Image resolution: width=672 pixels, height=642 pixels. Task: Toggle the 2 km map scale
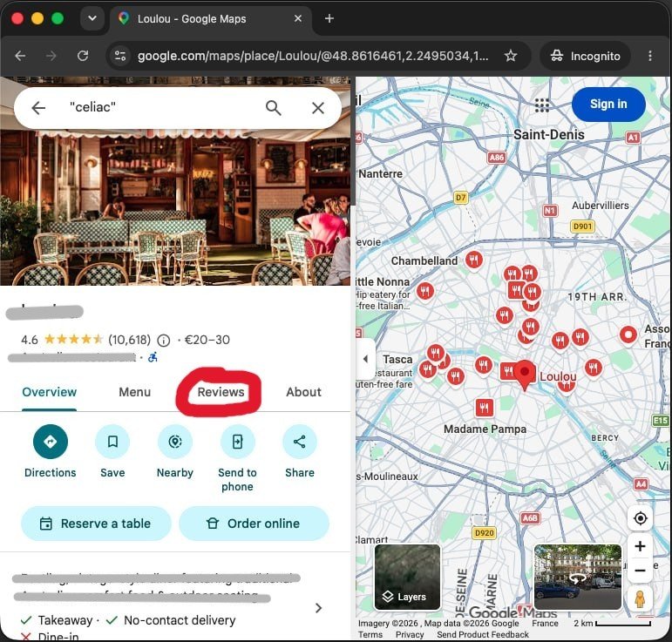coord(612,623)
